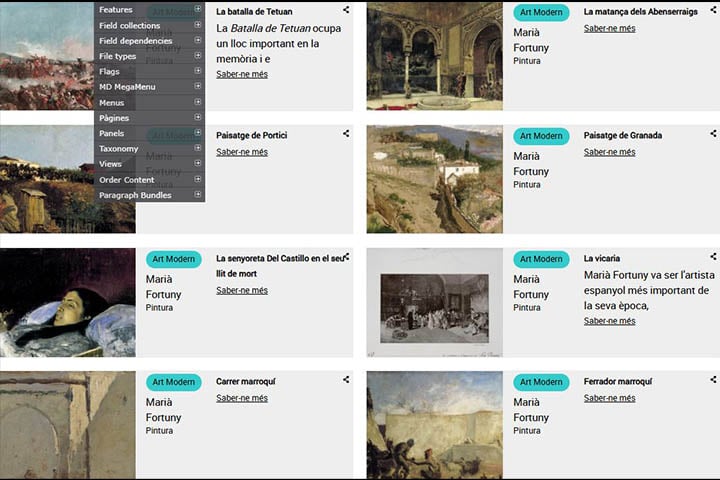720x480 pixels.
Task: Follow Saber-ne més under Ferrador marroquí
Action: [x=609, y=398]
